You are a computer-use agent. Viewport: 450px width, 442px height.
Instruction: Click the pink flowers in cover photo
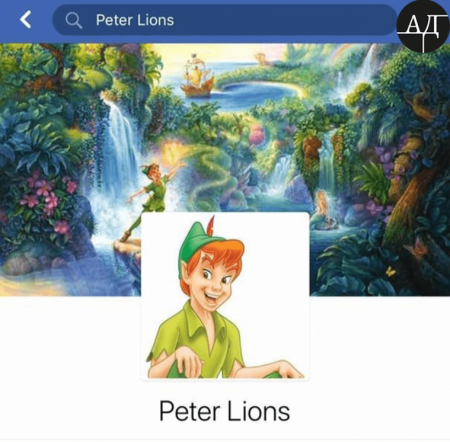coord(47,200)
